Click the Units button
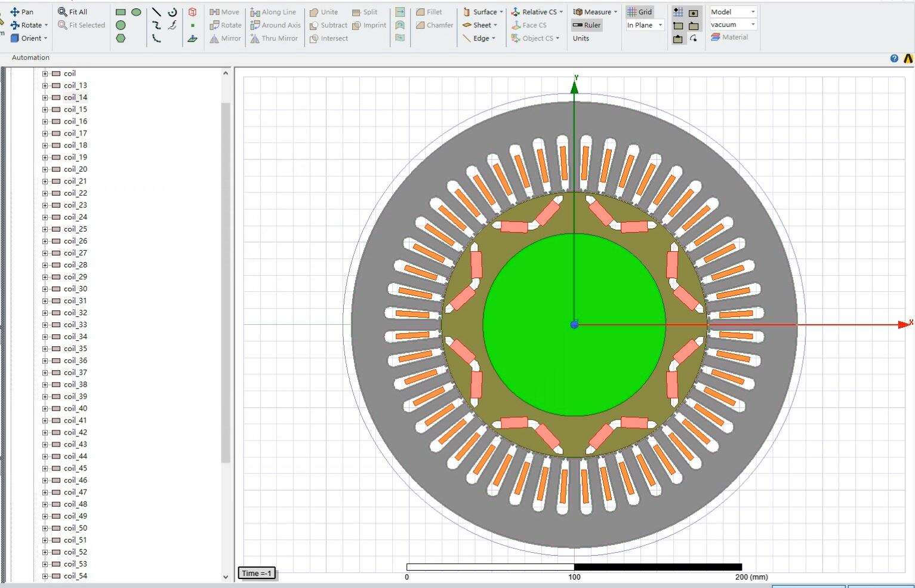Viewport: 915px width, 588px height. [580, 38]
